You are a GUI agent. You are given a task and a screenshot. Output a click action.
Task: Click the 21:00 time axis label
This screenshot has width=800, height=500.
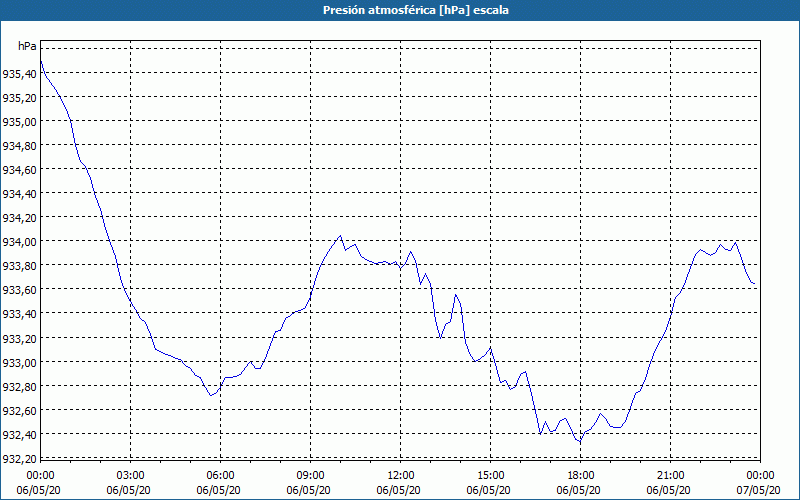click(670, 476)
